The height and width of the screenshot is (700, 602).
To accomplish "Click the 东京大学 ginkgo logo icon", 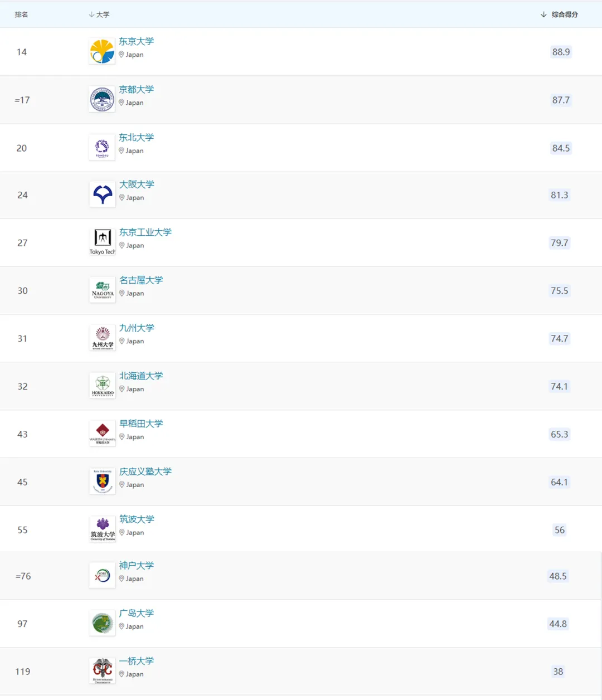I will click(102, 52).
